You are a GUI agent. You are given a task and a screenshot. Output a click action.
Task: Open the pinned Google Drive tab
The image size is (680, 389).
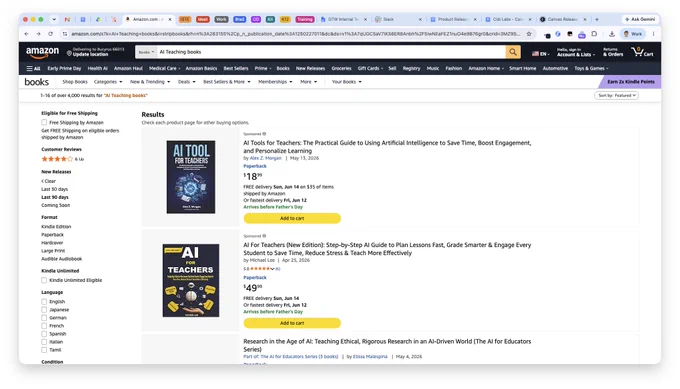pos(98,20)
